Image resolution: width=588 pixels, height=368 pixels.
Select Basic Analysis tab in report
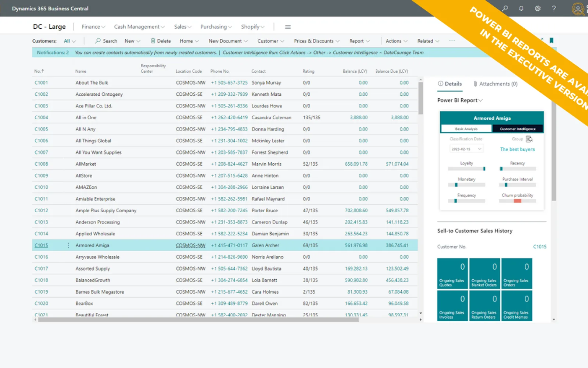tap(466, 129)
